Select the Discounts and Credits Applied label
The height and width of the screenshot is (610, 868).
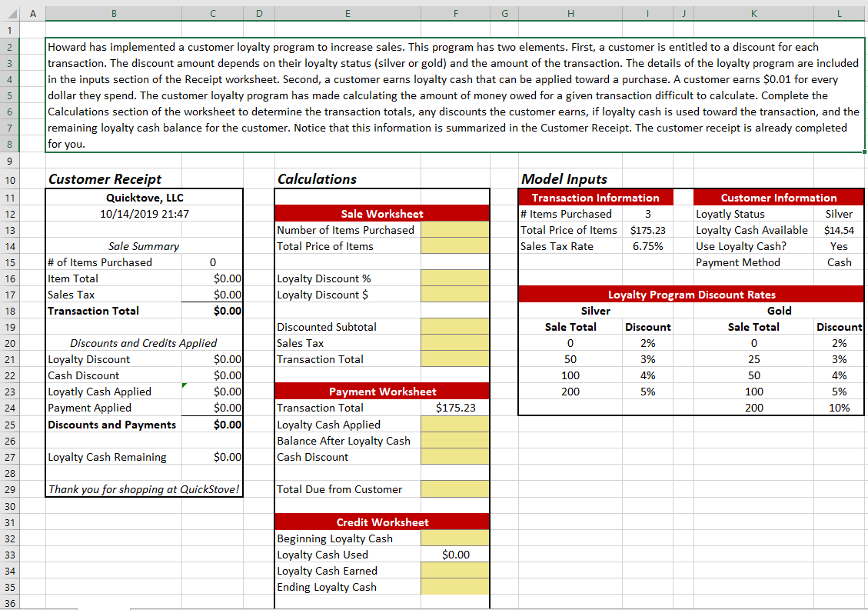click(144, 343)
